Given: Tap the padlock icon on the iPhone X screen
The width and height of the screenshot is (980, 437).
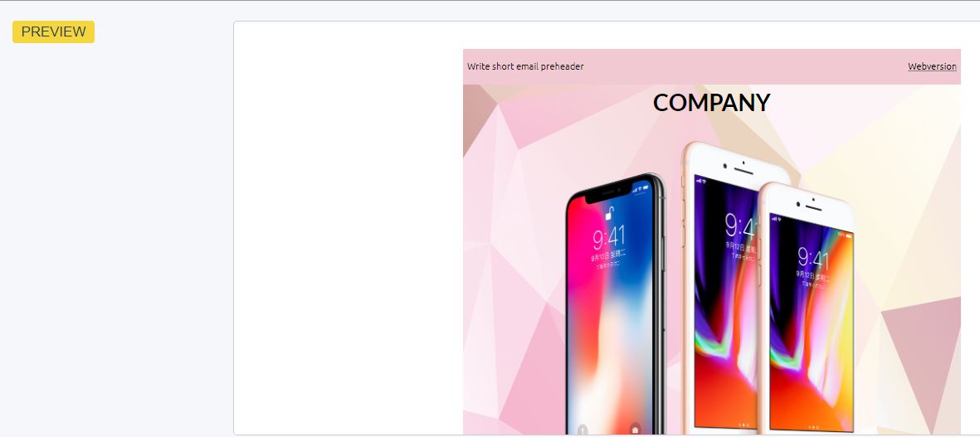Looking at the screenshot, I should [x=609, y=213].
